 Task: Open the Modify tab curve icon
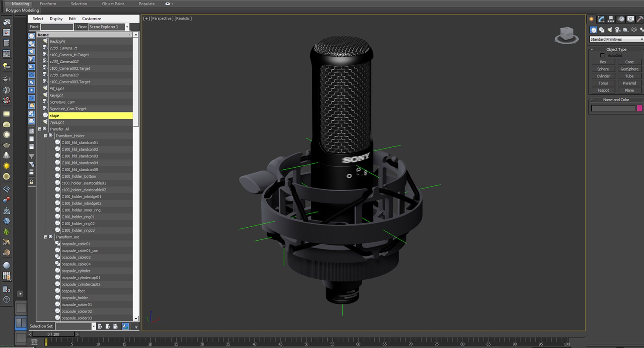[601, 19]
